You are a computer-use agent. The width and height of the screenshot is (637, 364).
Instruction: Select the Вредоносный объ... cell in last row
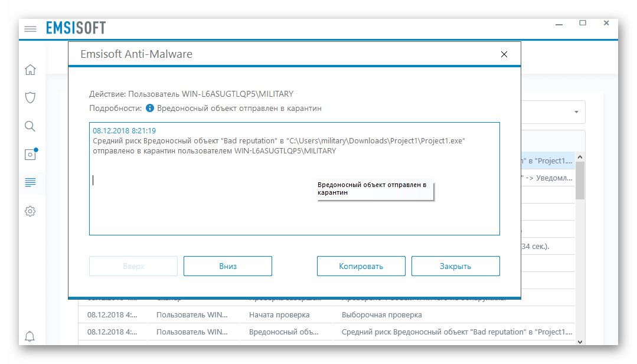coord(283,332)
